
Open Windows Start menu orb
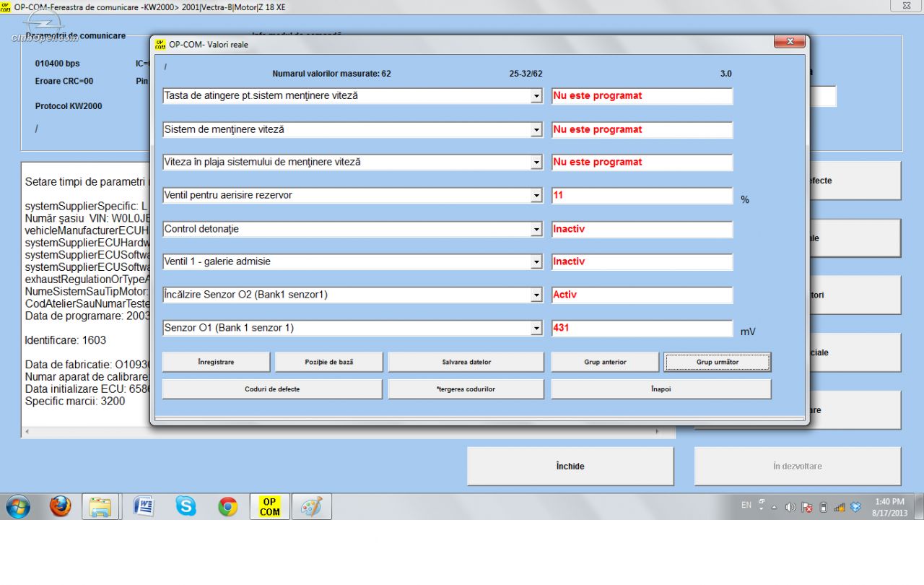tap(18, 506)
